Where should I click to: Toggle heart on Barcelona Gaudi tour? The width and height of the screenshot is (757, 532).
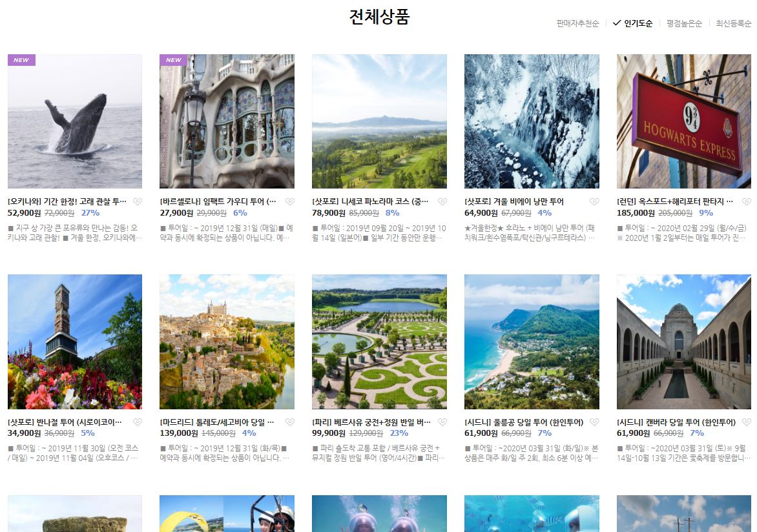click(x=290, y=202)
